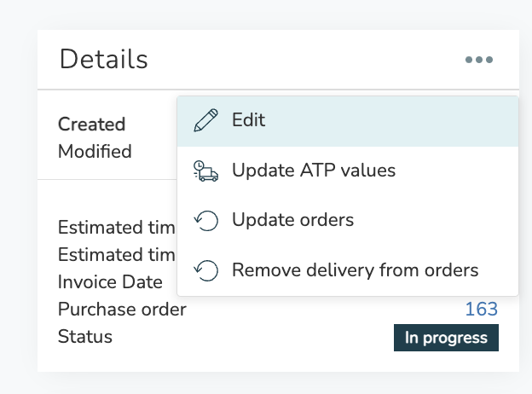Image resolution: width=532 pixels, height=394 pixels.
Task: Click the truck icon for Update ATP values
Action: point(206,171)
